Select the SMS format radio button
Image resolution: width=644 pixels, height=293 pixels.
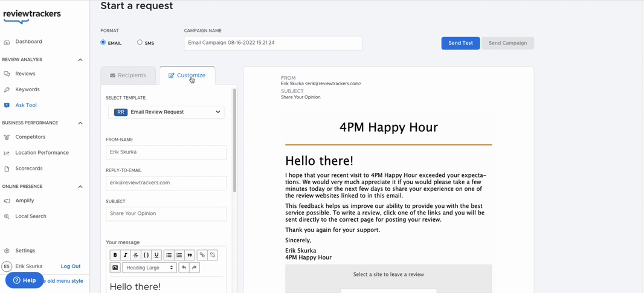(140, 42)
